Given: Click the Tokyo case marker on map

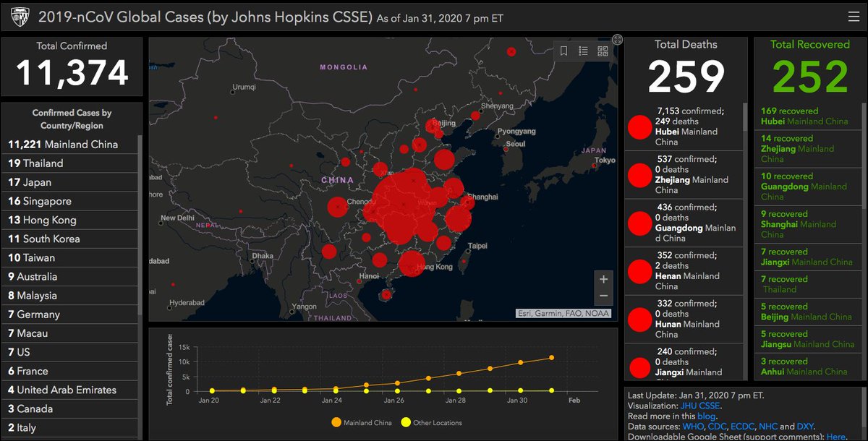Looking at the screenshot, I should [x=594, y=166].
